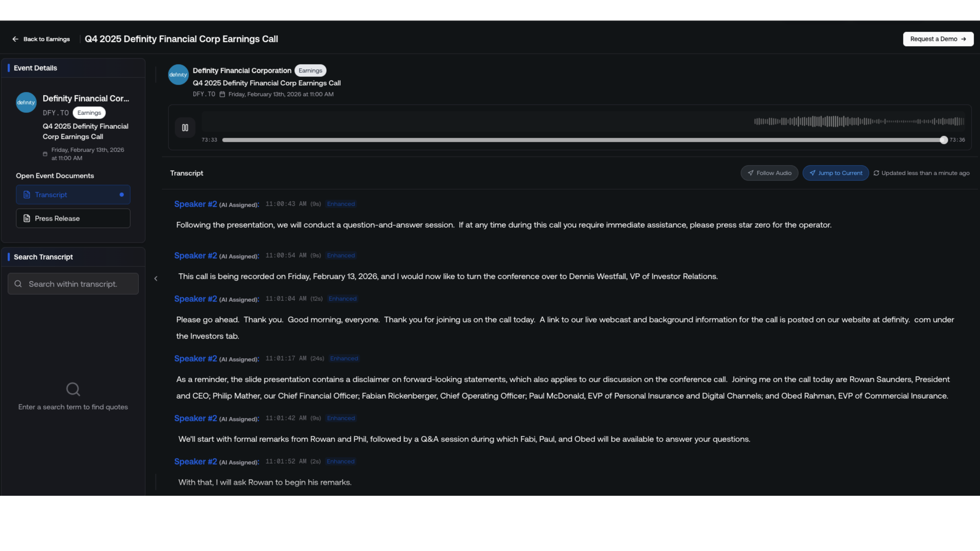Pause the earnings call audio playback
This screenshot has height=551, width=980.
(x=185, y=127)
